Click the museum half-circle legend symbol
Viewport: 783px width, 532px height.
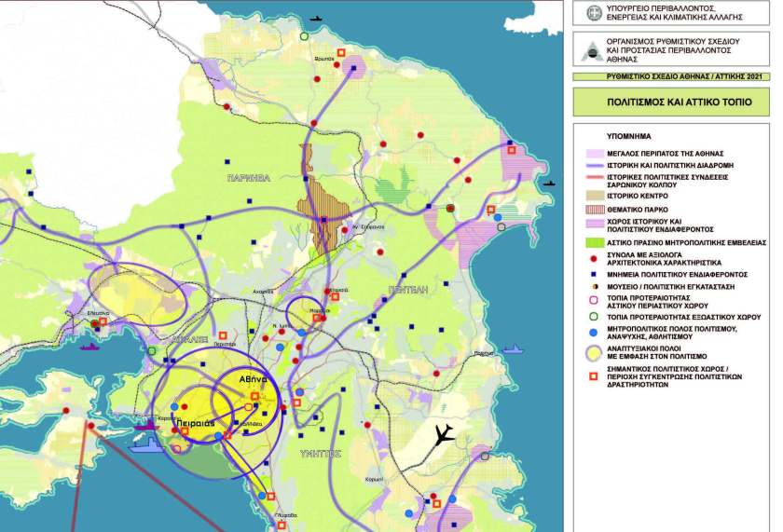[594, 287]
